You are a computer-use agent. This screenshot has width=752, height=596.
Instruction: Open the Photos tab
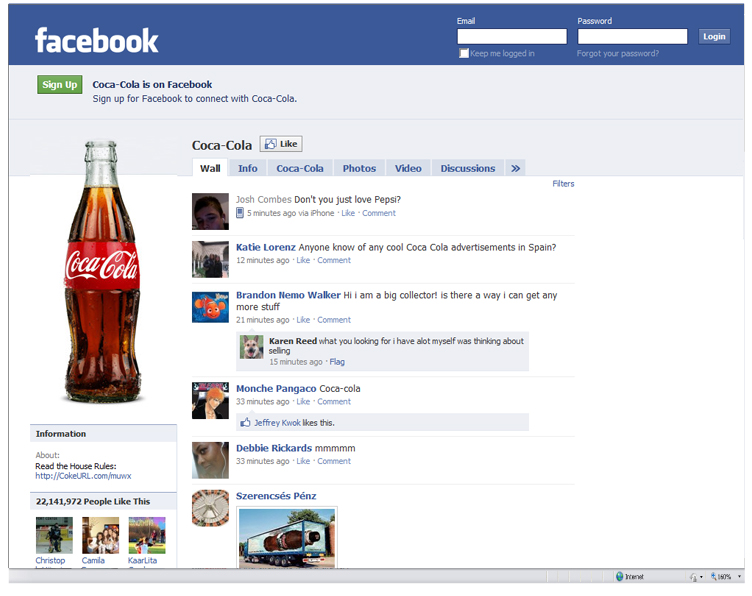(x=359, y=168)
